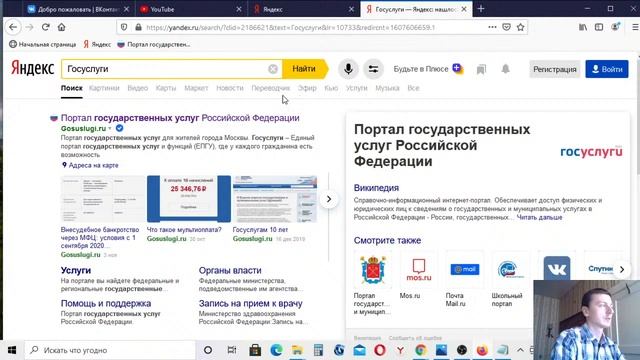This screenshot has height=360, width=640.
Task: Go back with the browser back arrow
Action: (13, 27)
